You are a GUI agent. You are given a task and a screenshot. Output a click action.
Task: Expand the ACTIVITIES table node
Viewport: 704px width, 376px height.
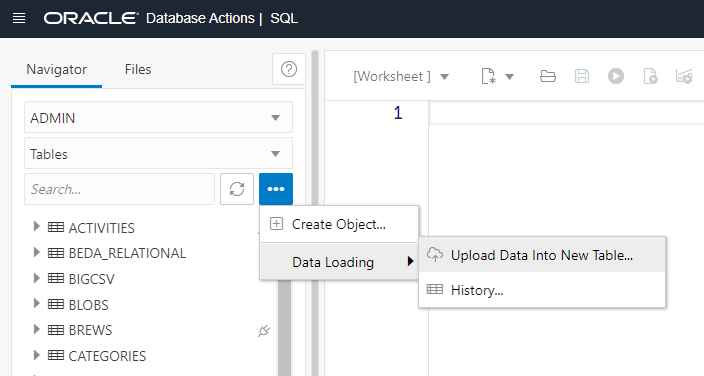pos(37,227)
